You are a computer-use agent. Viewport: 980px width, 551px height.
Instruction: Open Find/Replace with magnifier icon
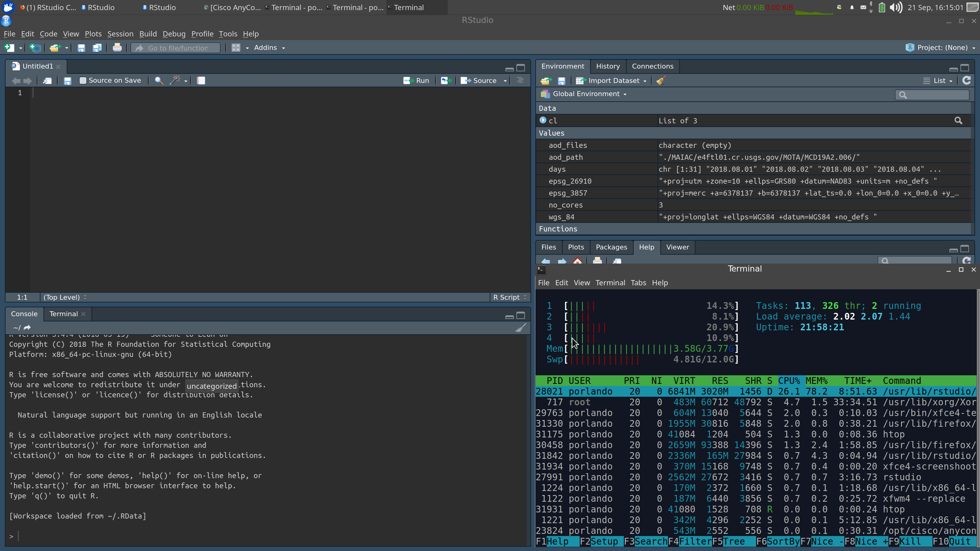click(159, 80)
